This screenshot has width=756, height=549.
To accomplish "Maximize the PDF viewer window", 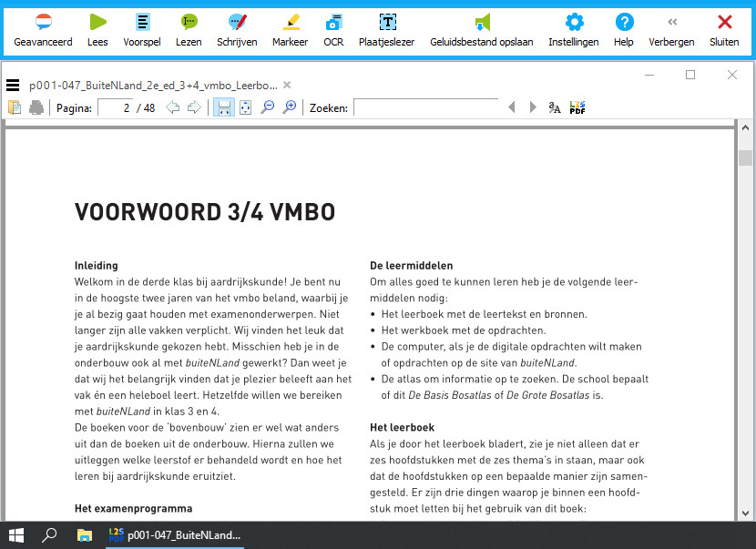I will tap(690, 75).
